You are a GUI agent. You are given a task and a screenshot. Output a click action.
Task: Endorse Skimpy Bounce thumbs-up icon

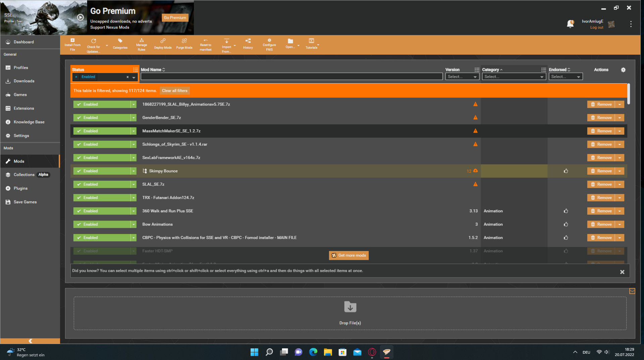point(566,171)
